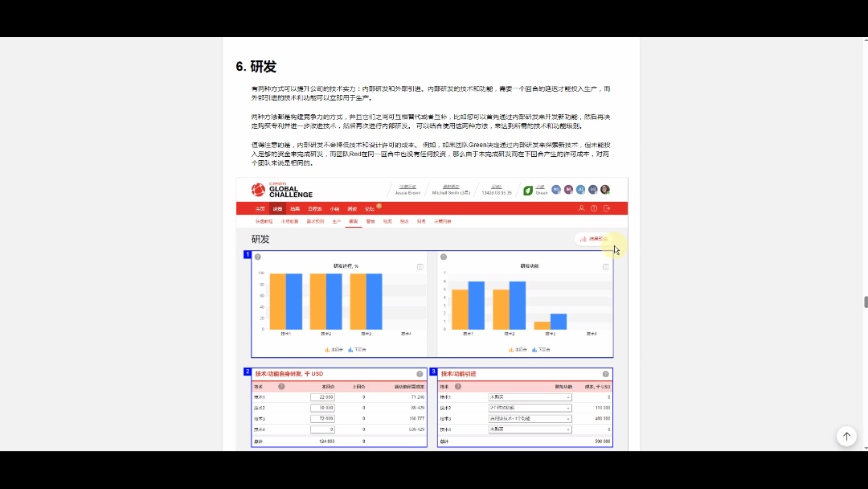Switch to the 物流 sub-tab

387,221
